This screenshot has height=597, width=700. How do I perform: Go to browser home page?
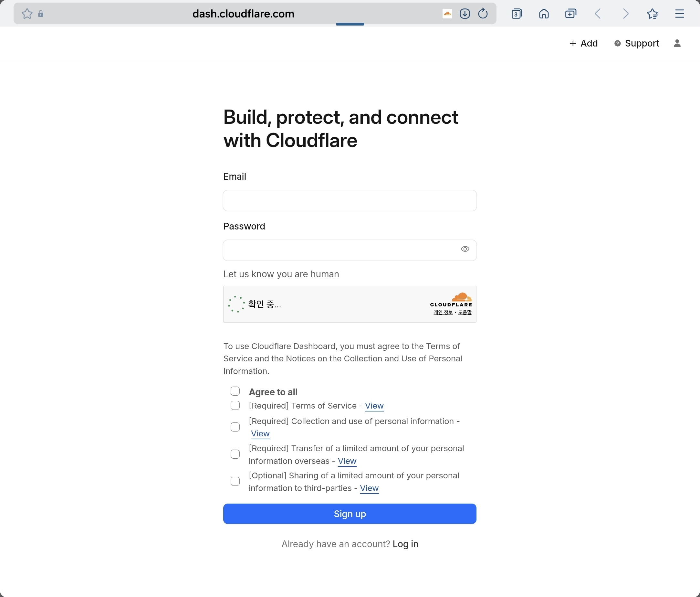pos(544,14)
